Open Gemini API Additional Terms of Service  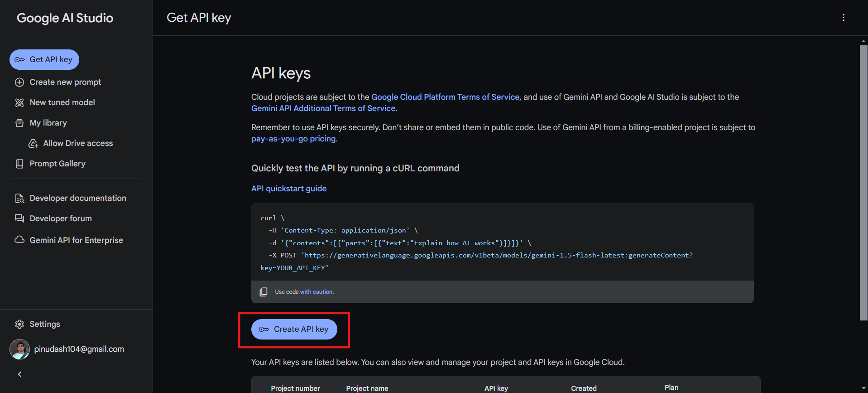click(x=323, y=108)
